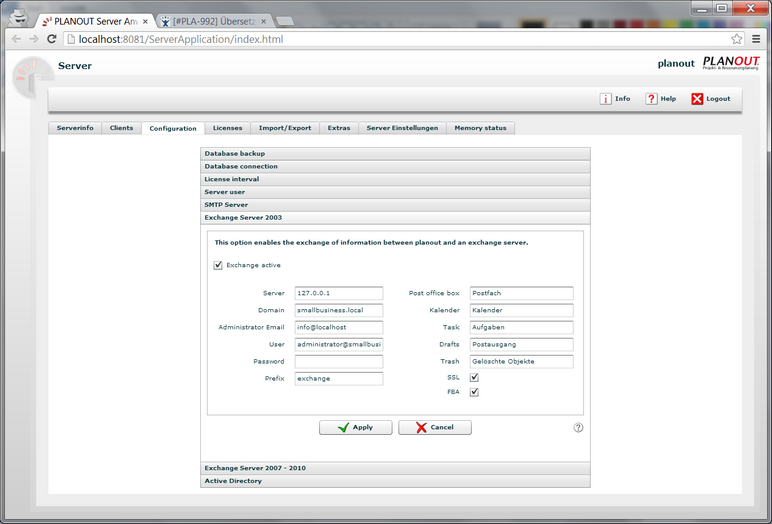
Task: Click the Info text link
Action: [622, 99]
